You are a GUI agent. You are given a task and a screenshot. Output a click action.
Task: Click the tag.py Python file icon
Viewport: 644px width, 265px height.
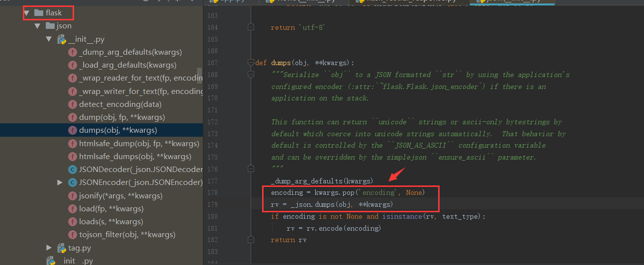[x=62, y=248]
